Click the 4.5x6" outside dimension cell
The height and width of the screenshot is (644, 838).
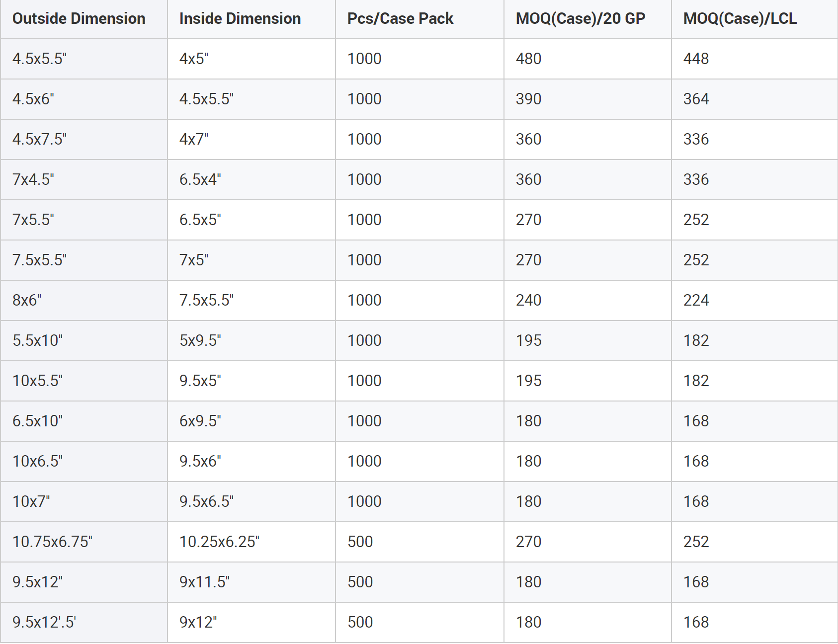(x=84, y=99)
